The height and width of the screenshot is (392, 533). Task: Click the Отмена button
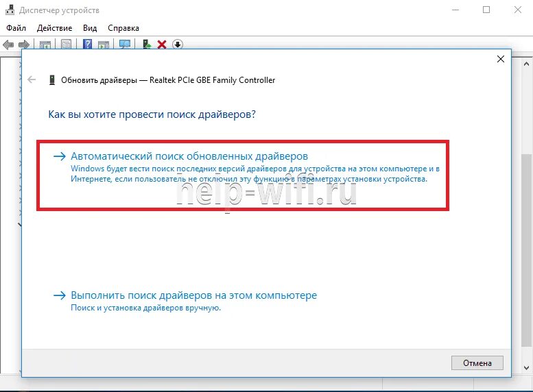[x=477, y=363]
